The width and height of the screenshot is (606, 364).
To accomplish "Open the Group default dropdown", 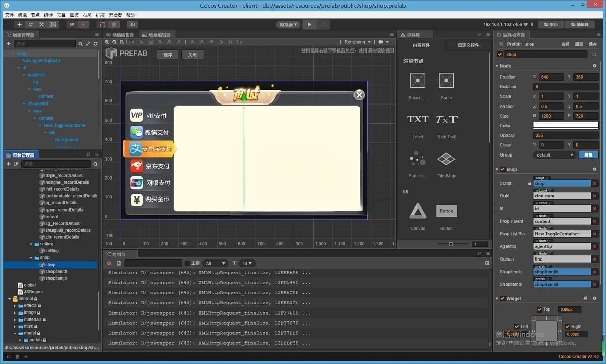I will click(x=554, y=155).
